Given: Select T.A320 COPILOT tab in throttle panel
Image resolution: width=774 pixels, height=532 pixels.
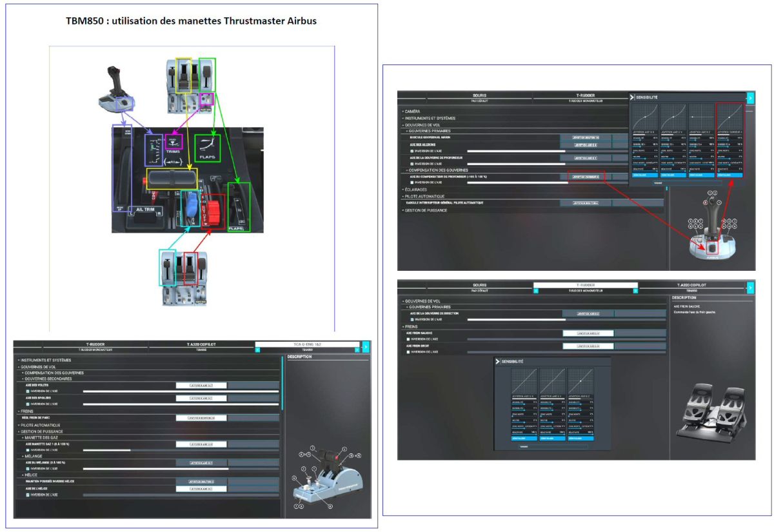Looking at the screenshot, I should coord(201,344).
